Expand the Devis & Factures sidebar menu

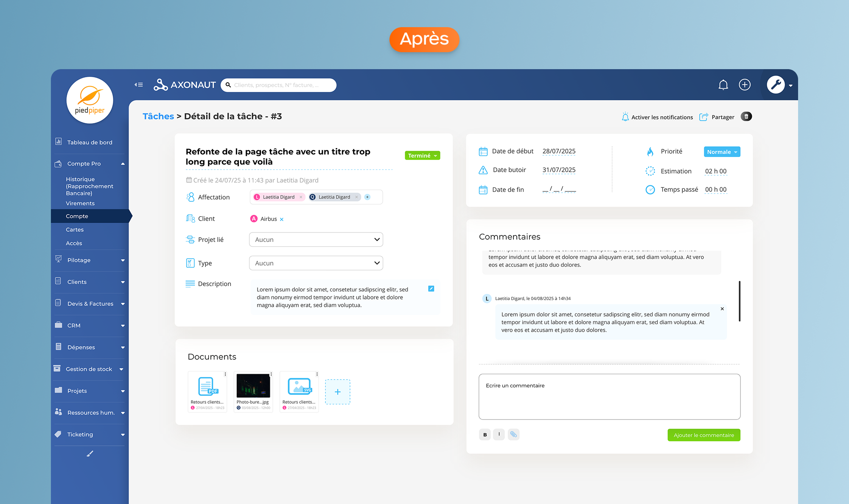click(x=90, y=304)
